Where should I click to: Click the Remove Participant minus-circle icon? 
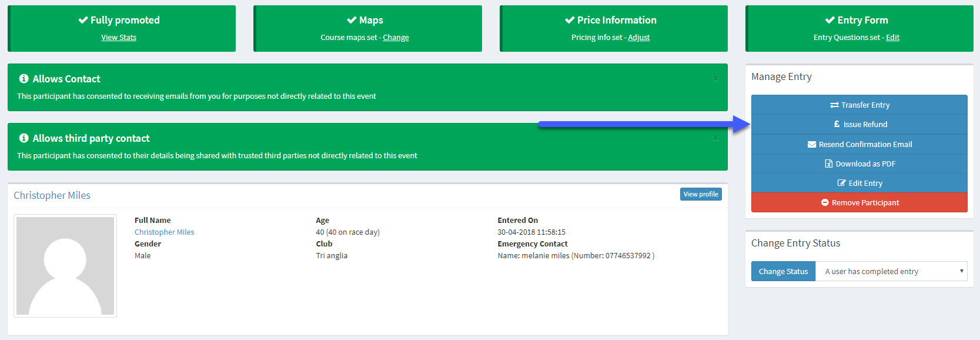click(x=825, y=203)
